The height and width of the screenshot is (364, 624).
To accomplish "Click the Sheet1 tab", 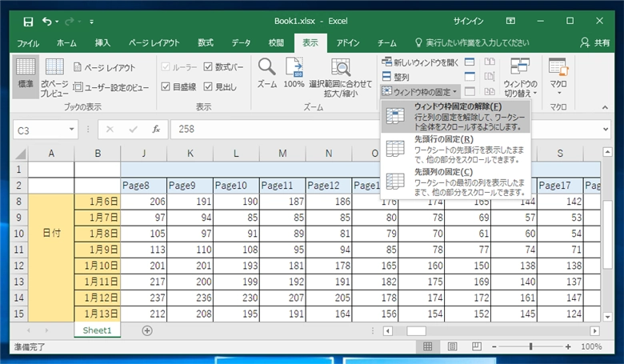I will [97, 330].
